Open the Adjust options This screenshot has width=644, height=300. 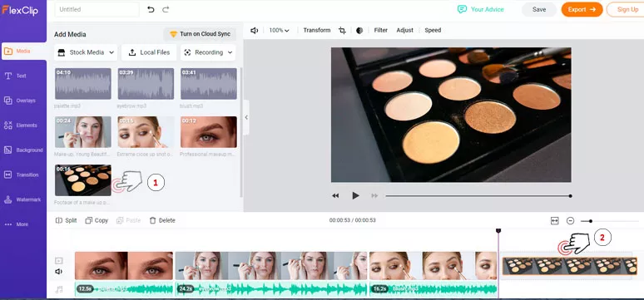click(405, 31)
